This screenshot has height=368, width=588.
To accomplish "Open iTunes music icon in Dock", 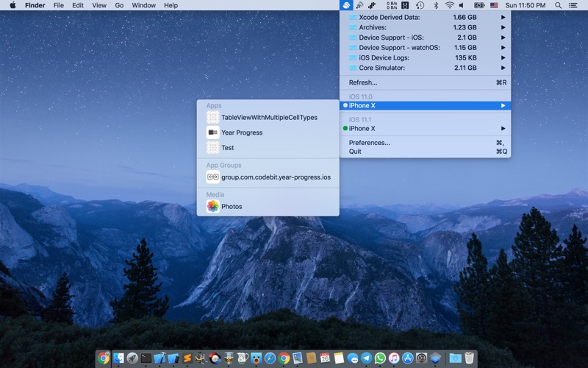I will tap(394, 358).
